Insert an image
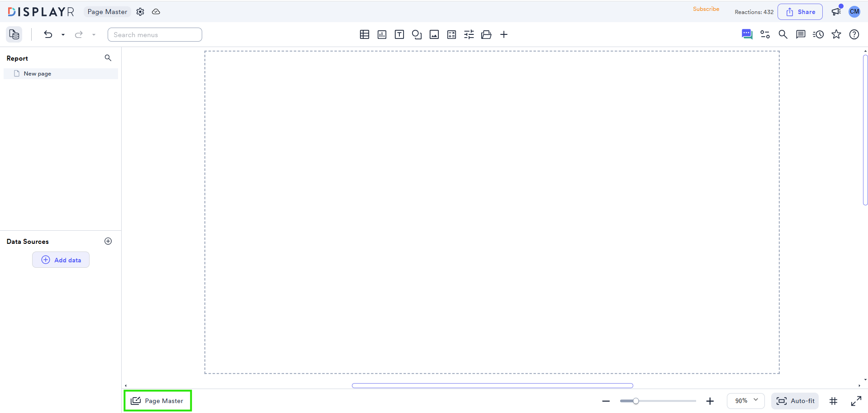 (x=434, y=34)
